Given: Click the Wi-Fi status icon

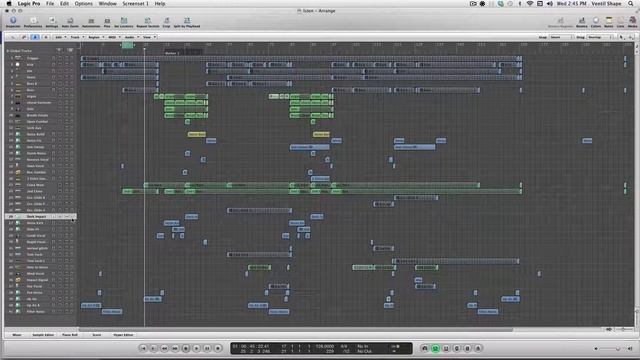Looking at the screenshot, I should tap(530, 4).
